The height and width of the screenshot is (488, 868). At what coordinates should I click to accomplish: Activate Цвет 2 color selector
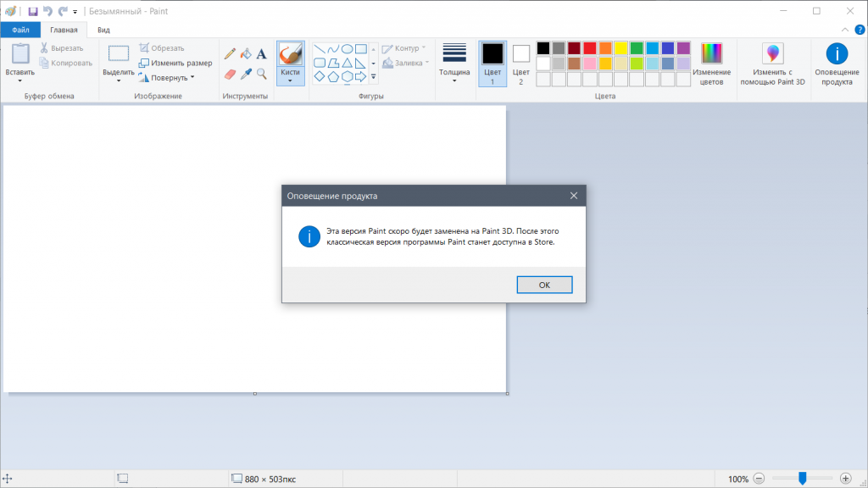coord(521,64)
